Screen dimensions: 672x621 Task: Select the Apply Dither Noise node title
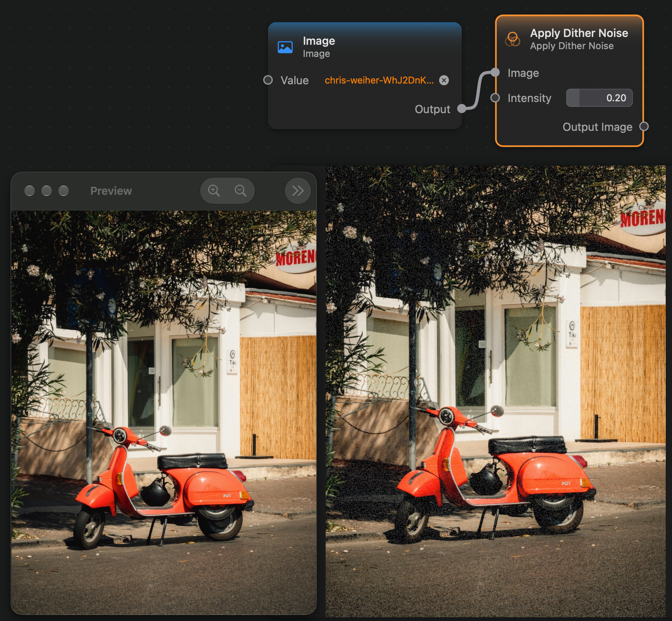(579, 33)
